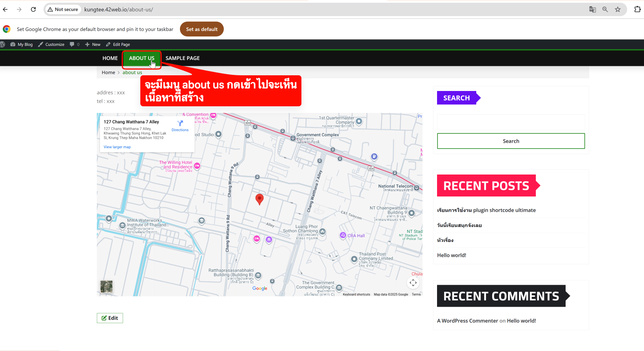Toggle fullscreen view on the map
Viewport: 644px width, 351px height.
pyautogui.click(x=413, y=283)
